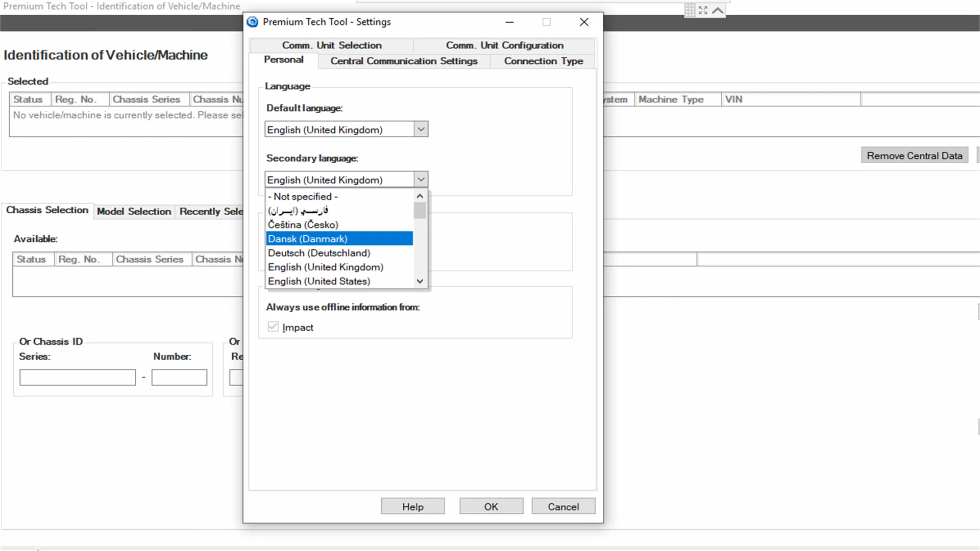Scroll up the secondary language dropdown list

pyautogui.click(x=420, y=196)
